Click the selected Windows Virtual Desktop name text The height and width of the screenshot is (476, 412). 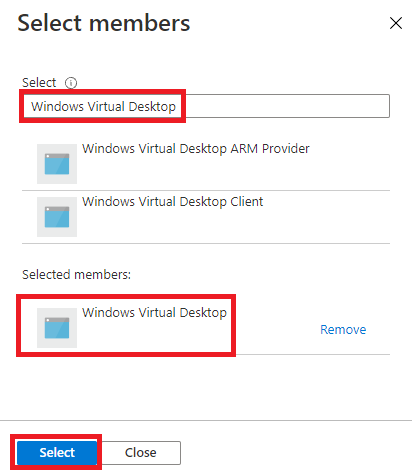coord(154,313)
